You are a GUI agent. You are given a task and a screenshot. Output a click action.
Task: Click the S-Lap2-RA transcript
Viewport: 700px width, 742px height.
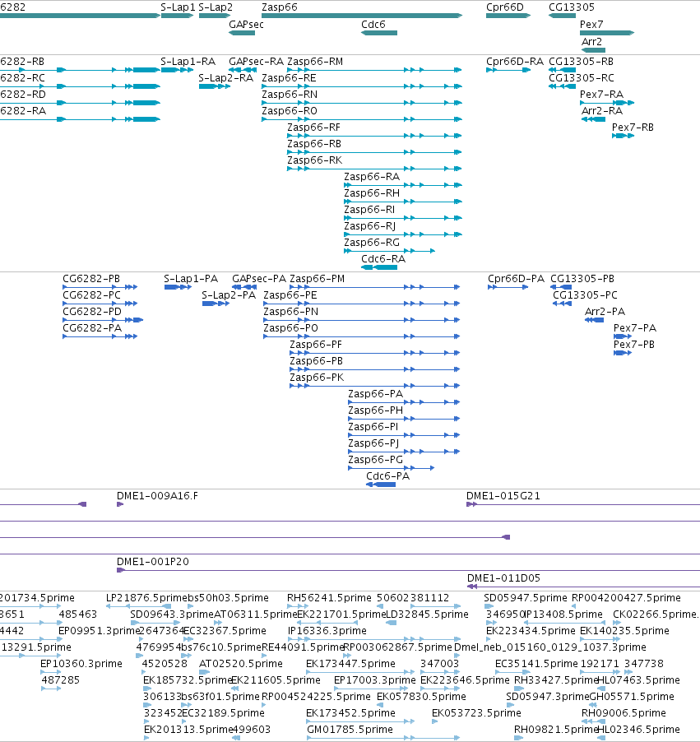coord(215,86)
